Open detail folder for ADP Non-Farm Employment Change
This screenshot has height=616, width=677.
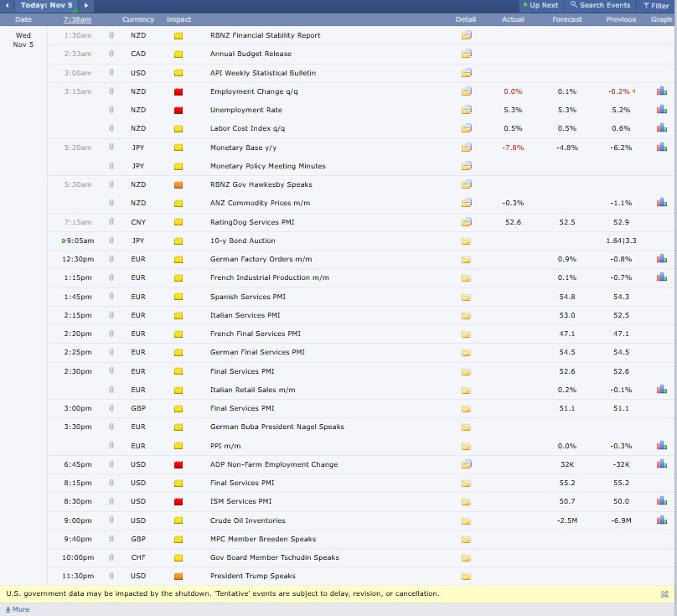466,464
